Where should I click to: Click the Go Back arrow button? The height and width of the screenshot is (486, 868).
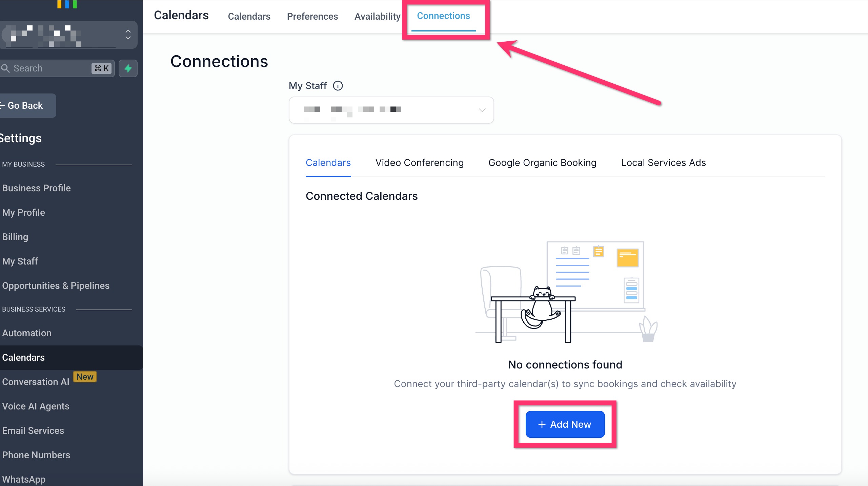tap(25, 106)
